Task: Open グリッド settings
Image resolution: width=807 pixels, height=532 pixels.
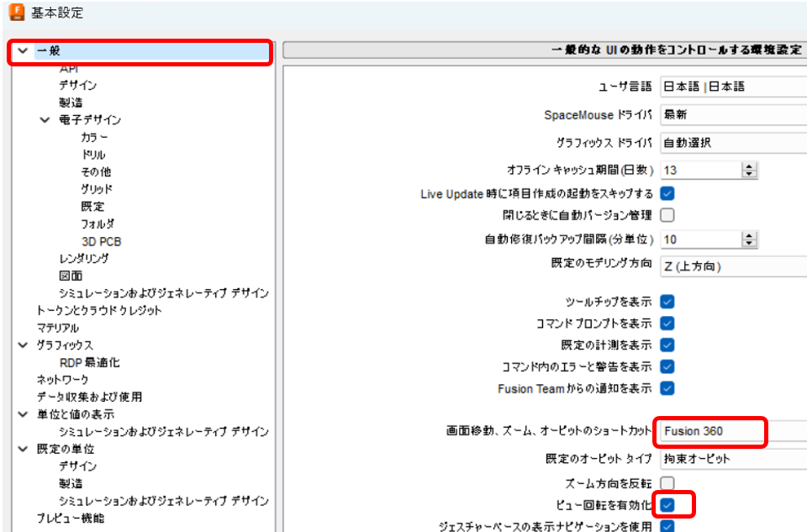Action: (x=96, y=189)
